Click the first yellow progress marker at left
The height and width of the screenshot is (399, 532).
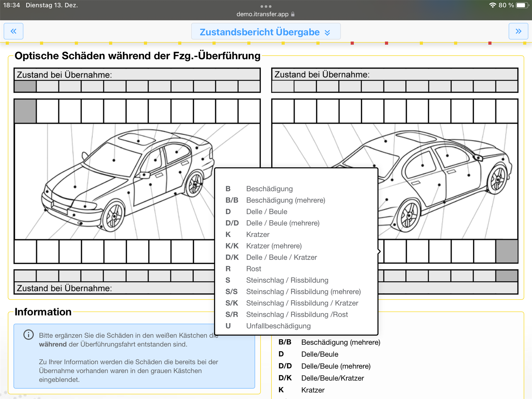(x=7, y=43)
